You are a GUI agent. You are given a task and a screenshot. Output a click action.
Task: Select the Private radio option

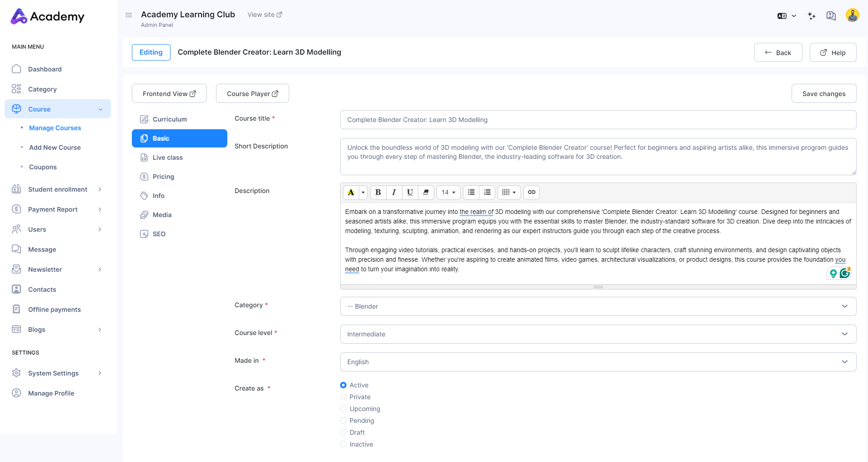pyautogui.click(x=343, y=397)
